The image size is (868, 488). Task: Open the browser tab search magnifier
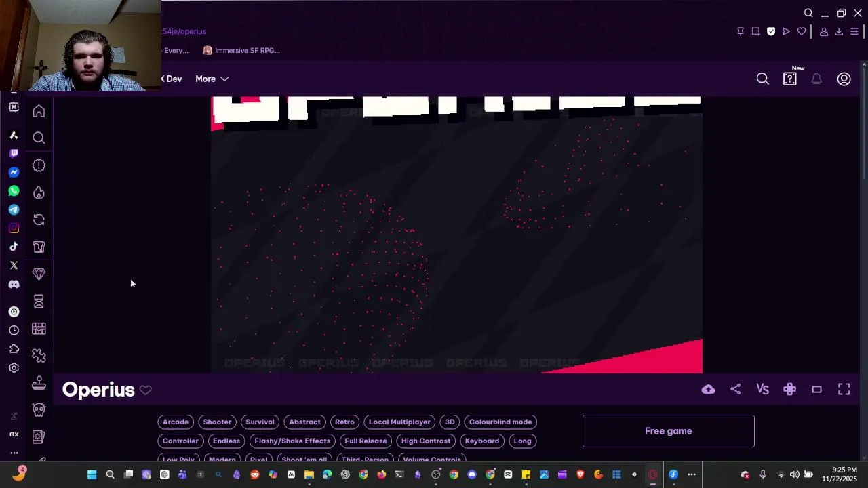click(808, 13)
